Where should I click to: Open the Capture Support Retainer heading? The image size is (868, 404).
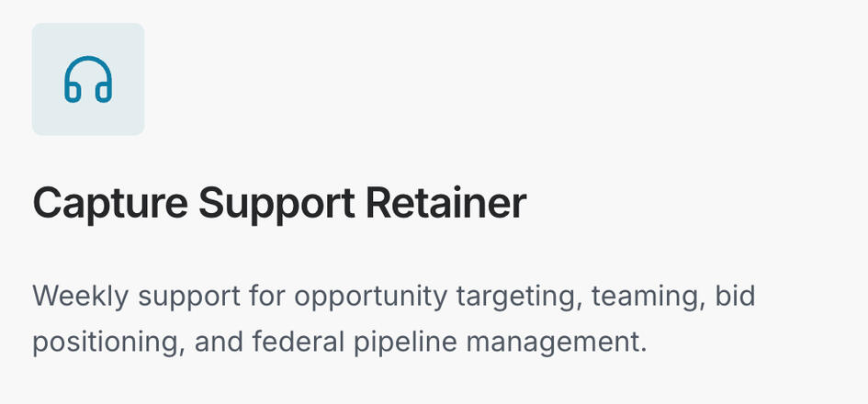coord(279,203)
